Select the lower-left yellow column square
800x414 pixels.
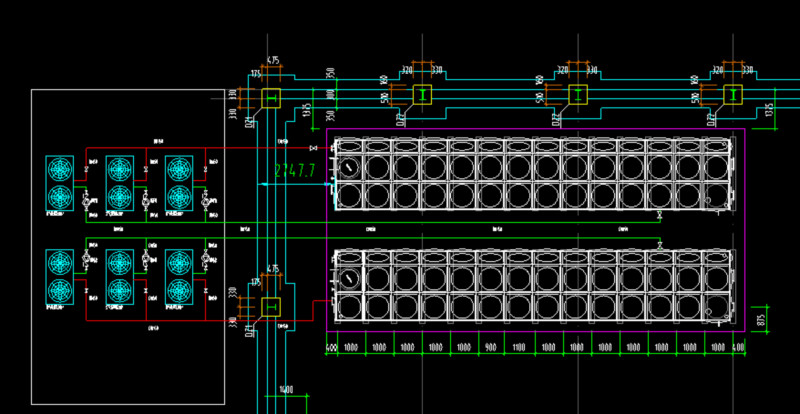pos(271,305)
